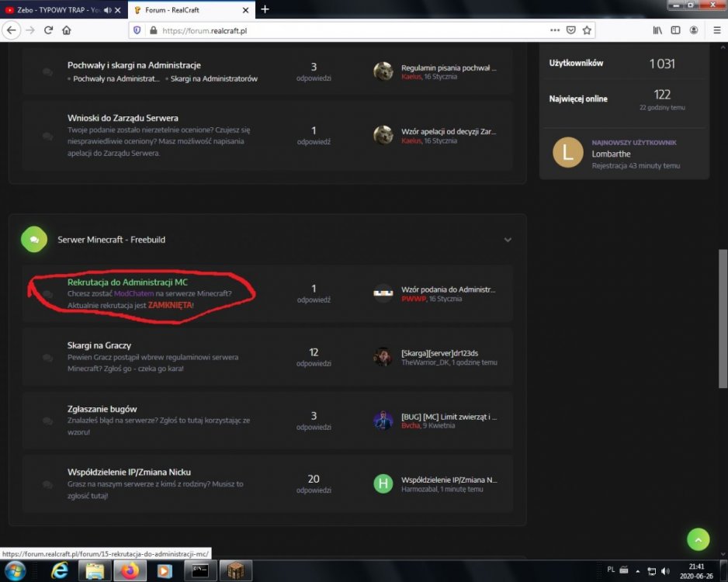The height and width of the screenshot is (582, 728).
Task: Open the Minecraft icon in the taskbar
Action: pos(235,571)
